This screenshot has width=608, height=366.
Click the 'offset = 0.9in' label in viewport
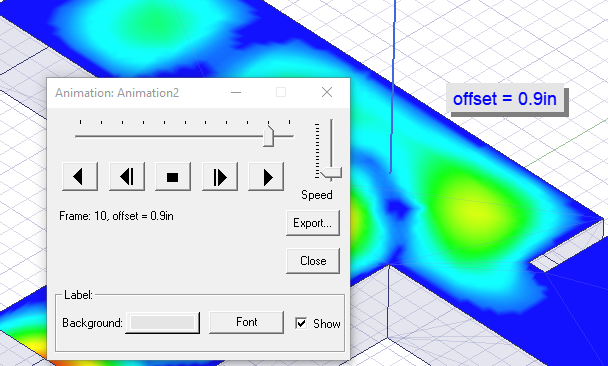[505, 99]
